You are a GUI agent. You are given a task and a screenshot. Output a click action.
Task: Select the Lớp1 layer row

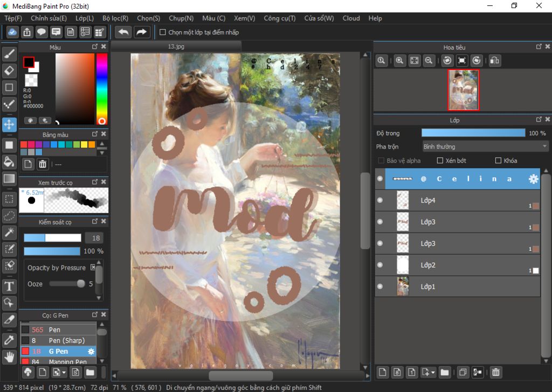pyautogui.click(x=458, y=286)
